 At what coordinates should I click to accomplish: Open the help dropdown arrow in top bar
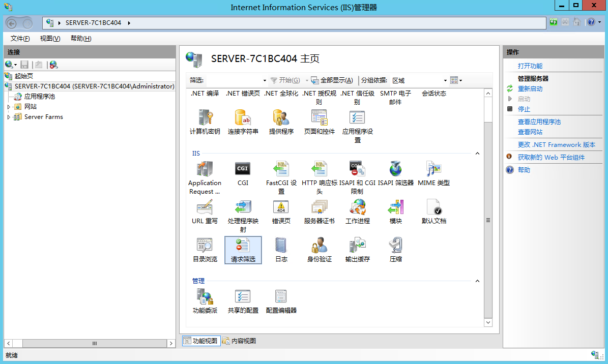(599, 22)
